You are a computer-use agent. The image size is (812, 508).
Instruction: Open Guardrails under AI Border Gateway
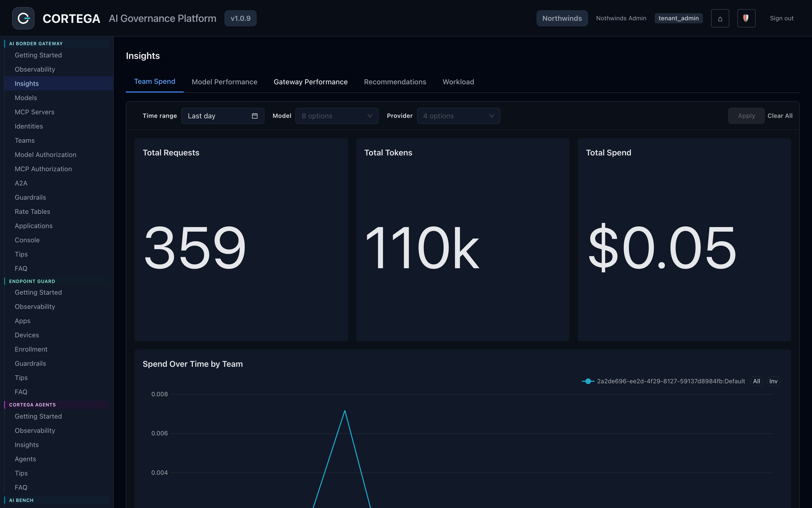[59, 197]
